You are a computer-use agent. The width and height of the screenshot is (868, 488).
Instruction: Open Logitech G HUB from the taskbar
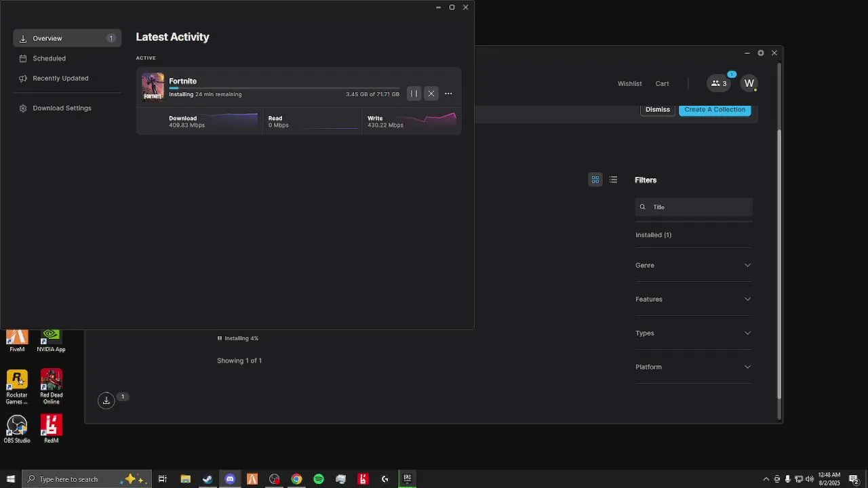(385, 479)
